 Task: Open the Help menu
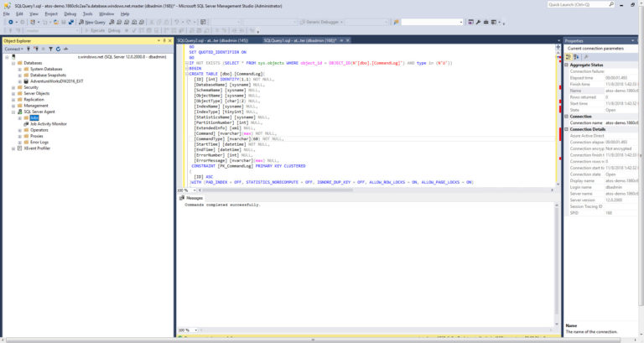125,14
